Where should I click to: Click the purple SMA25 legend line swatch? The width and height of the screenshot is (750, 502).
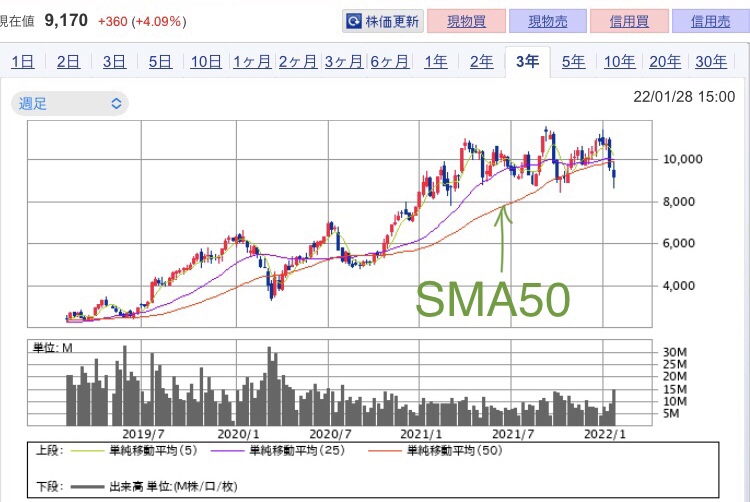click(x=227, y=450)
